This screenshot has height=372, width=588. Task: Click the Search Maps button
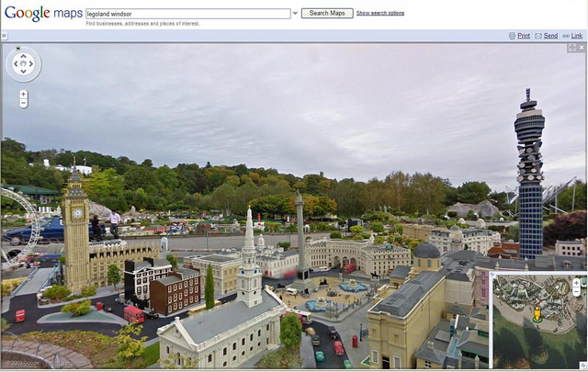327,14
